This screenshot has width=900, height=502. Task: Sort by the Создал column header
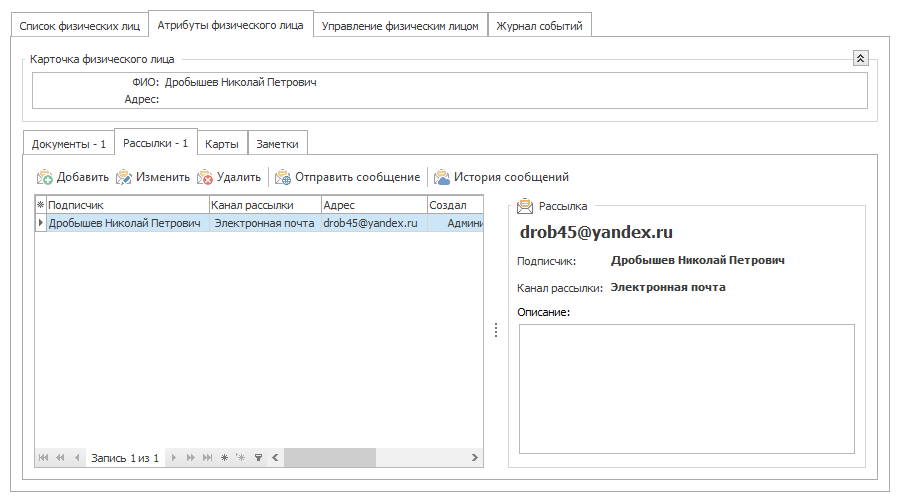click(x=455, y=205)
